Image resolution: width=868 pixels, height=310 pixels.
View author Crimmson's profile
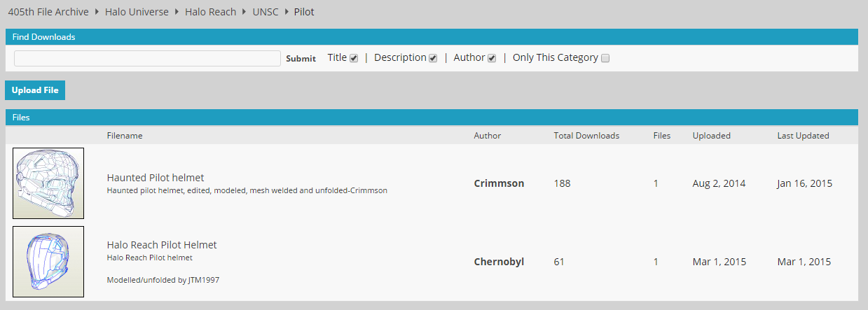(499, 183)
